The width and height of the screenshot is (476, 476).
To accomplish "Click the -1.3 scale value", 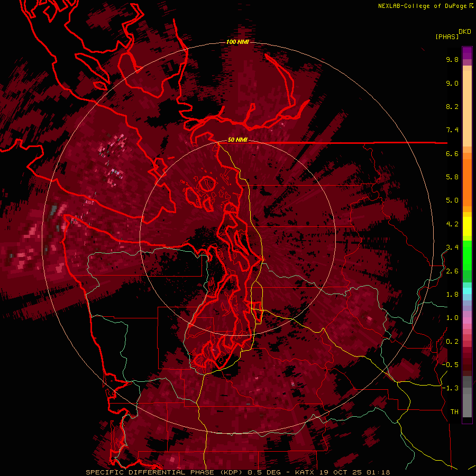I will 450,388.
